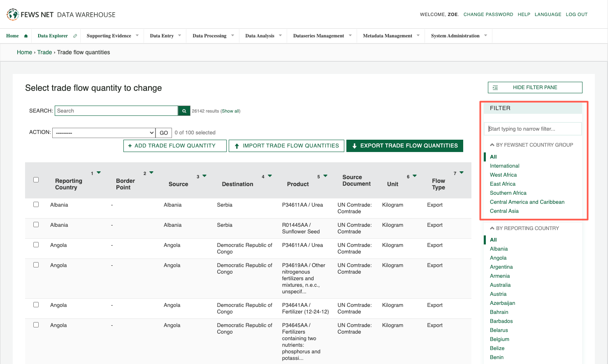Screen dimensions: 608x364
Task: Open the Metadata Management menu
Action: tap(388, 36)
